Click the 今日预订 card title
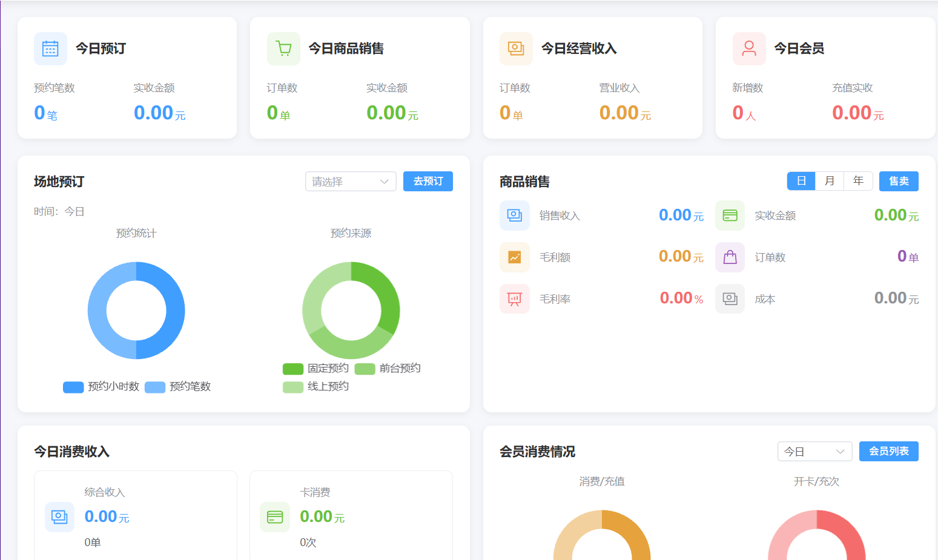Screen dimensions: 938x560 coord(101,48)
